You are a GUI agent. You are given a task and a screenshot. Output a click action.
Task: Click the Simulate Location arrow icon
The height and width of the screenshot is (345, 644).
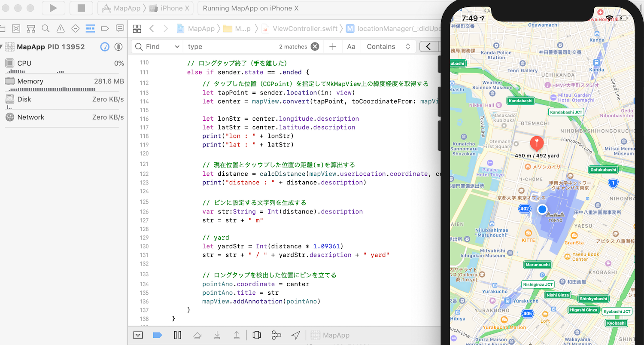click(295, 335)
